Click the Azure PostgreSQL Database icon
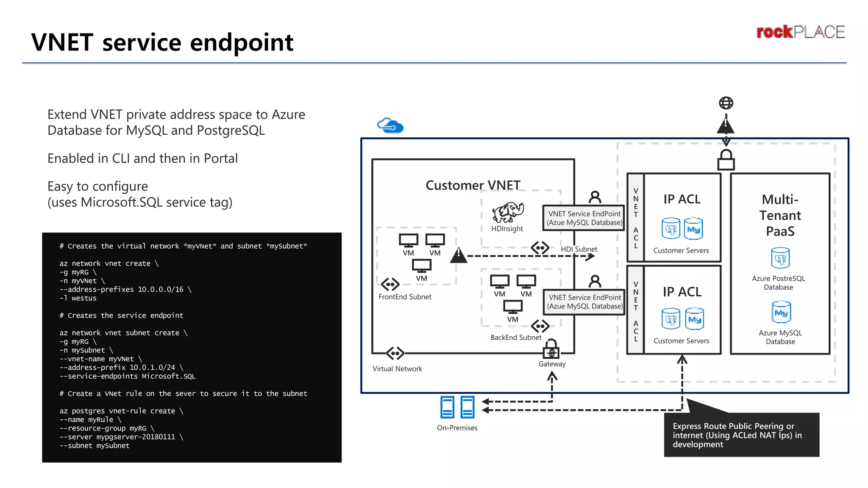Screen dimensions: 868x488 [x=780, y=258]
